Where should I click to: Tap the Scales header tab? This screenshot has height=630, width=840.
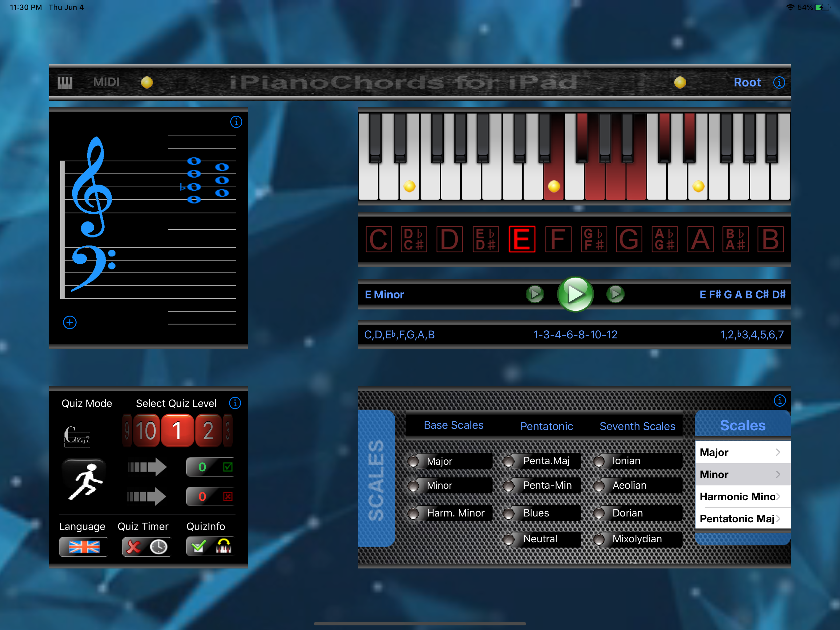click(x=743, y=425)
